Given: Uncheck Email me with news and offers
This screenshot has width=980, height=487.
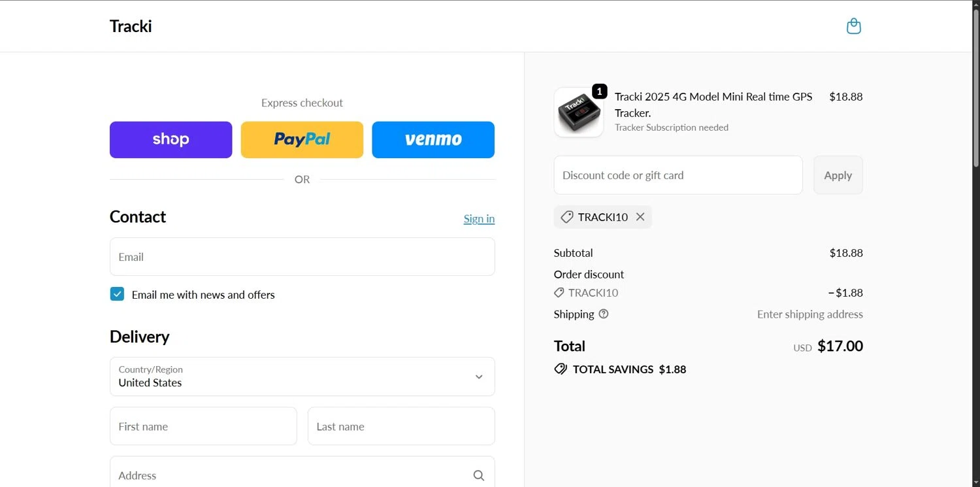Looking at the screenshot, I should pyautogui.click(x=117, y=294).
